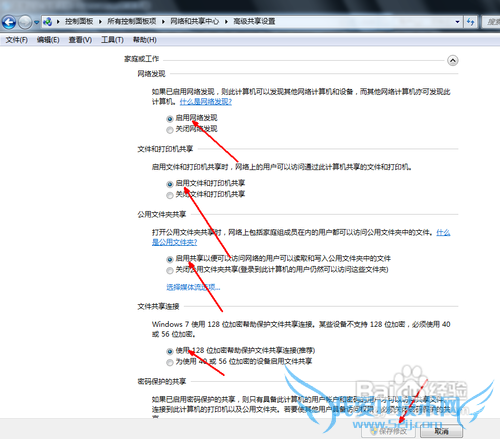Click the 保存修改 button
Viewport: 500px width, 439px height.
[x=389, y=431]
